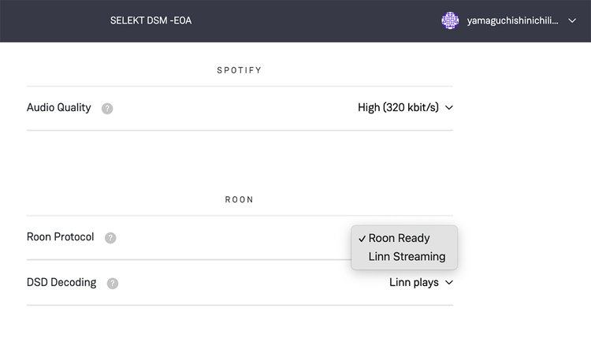Screen dimensions: 591x364
Task: Click the Audio Quality help icon
Action: pyautogui.click(x=107, y=108)
